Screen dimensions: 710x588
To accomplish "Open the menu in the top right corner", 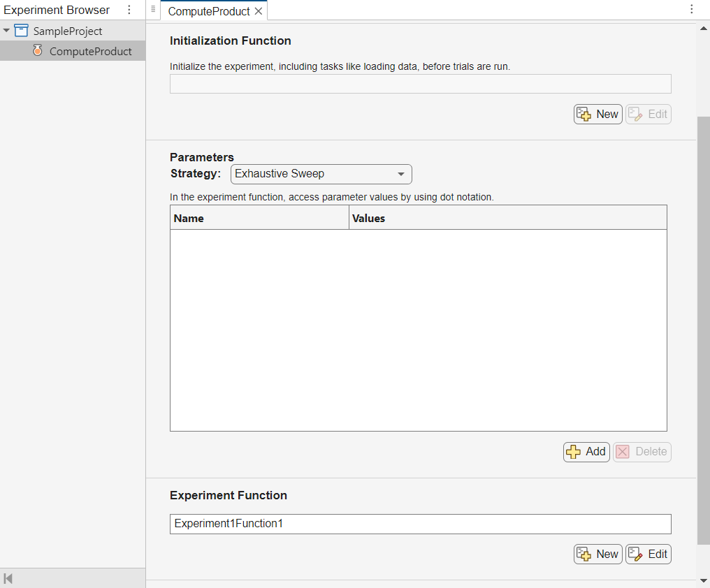I will 692,10.
